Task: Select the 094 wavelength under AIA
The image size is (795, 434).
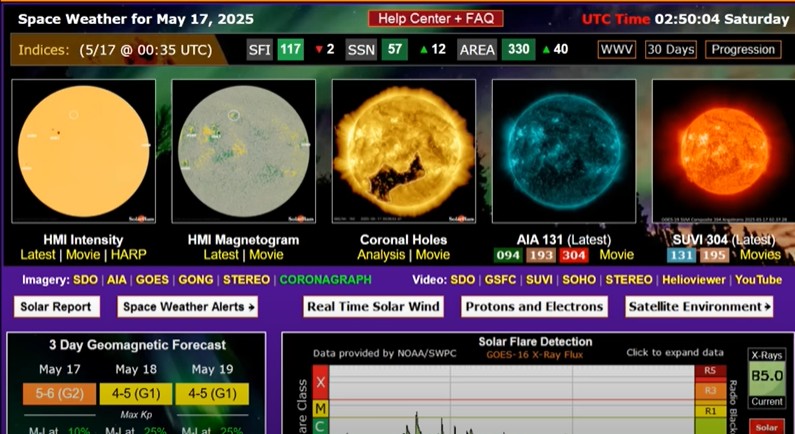Action: [509, 255]
